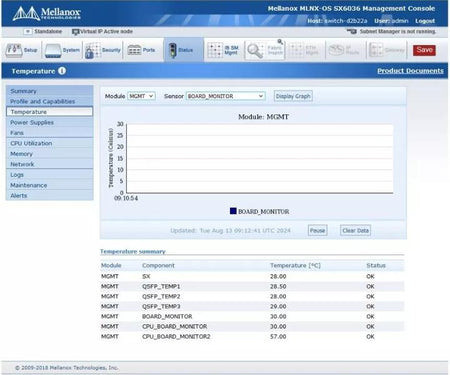Select the Status traffic light icon
This screenshot has width=450, height=375.
point(172,50)
